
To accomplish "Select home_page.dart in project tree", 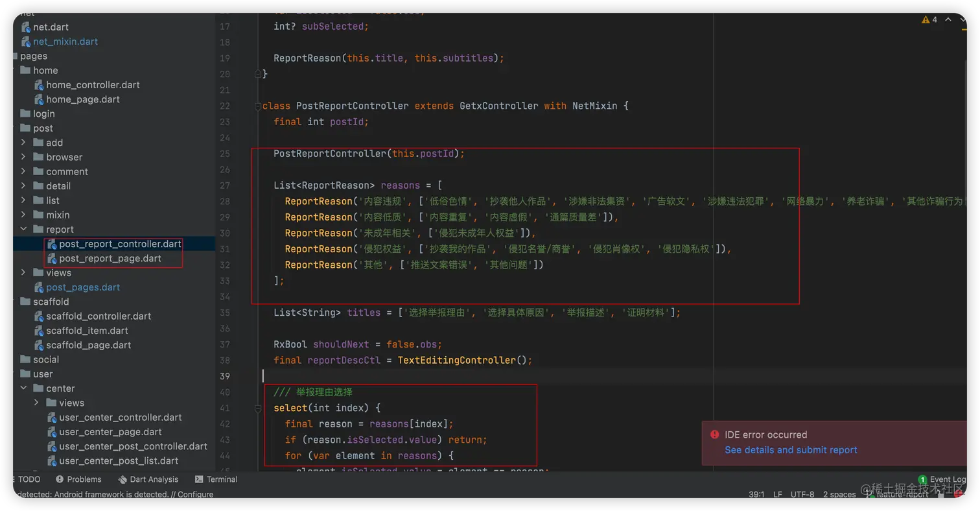I will 83,99.
